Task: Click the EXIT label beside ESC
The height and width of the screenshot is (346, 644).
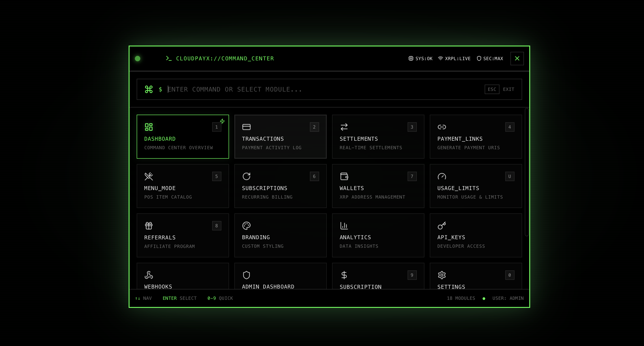Action: tap(508, 89)
